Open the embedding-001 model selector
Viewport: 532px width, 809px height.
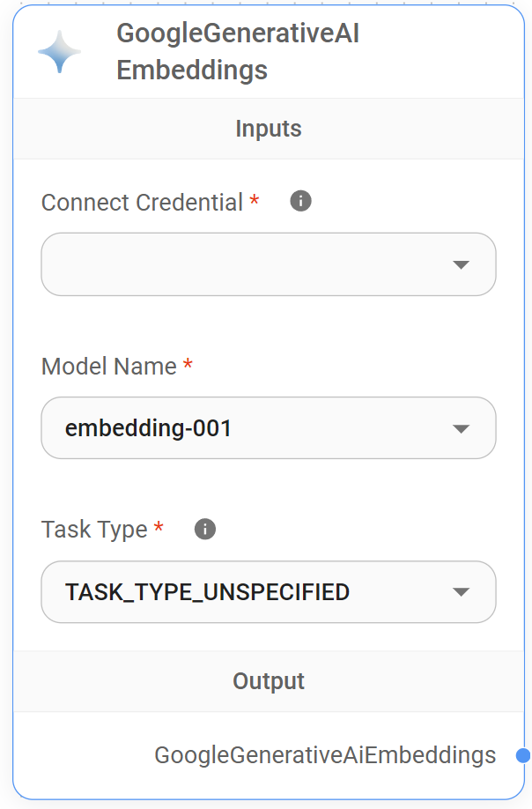pyautogui.click(x=247, y=428)
